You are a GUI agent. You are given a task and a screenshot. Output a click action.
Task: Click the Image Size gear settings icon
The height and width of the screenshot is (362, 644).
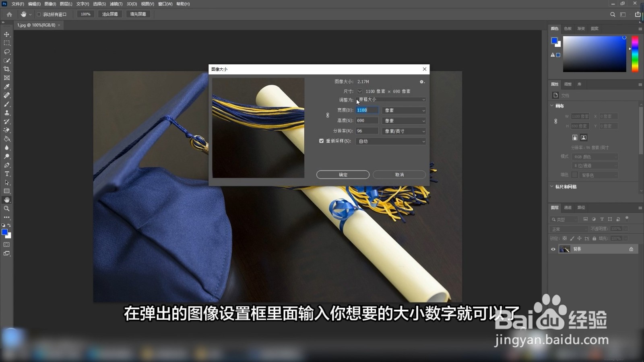(x=422, y=82)
